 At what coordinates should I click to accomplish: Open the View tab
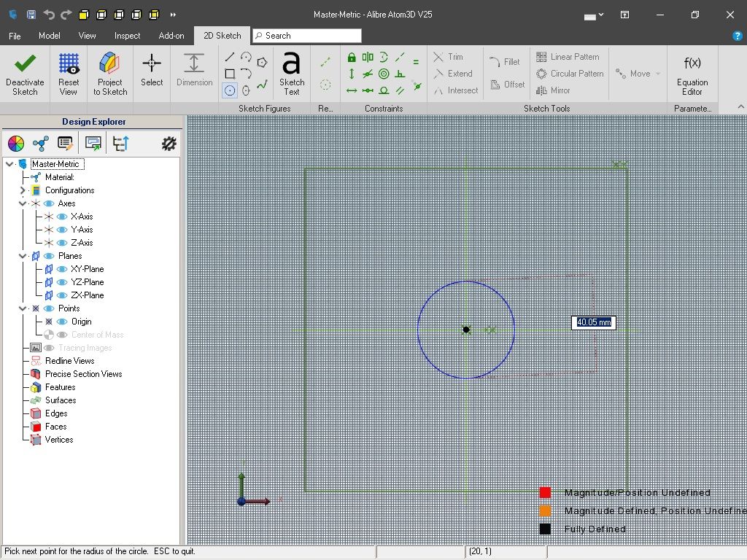click(88, 36)
